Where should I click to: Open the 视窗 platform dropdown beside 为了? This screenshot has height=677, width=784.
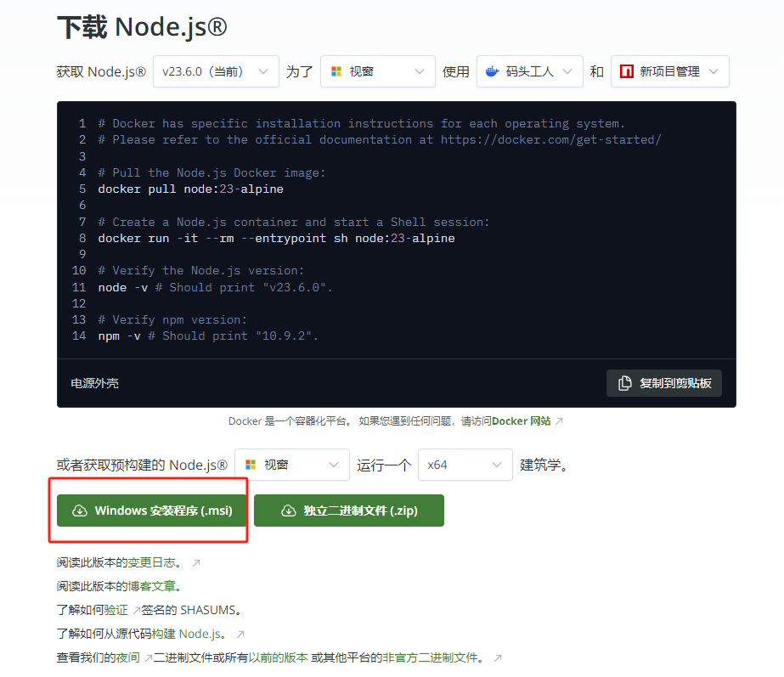377,71
